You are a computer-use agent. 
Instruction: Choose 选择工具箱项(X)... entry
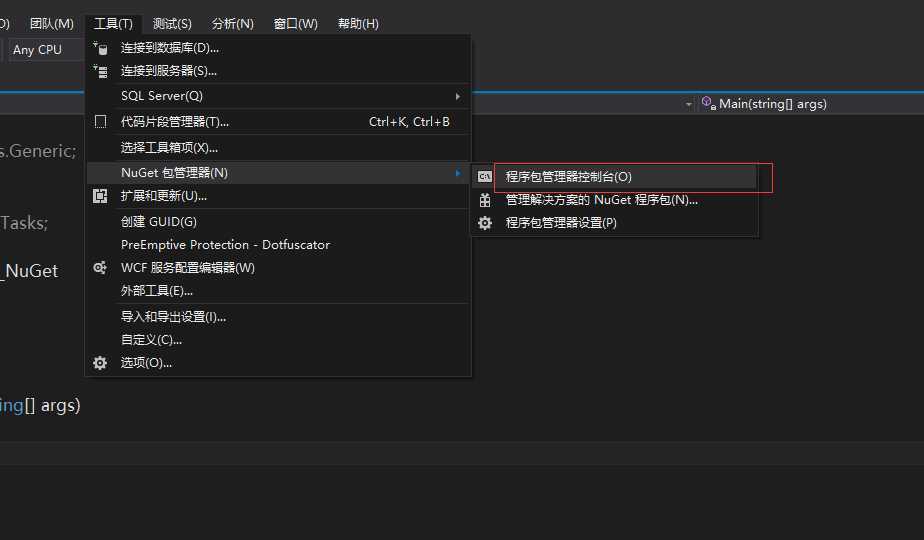point(278,147)
